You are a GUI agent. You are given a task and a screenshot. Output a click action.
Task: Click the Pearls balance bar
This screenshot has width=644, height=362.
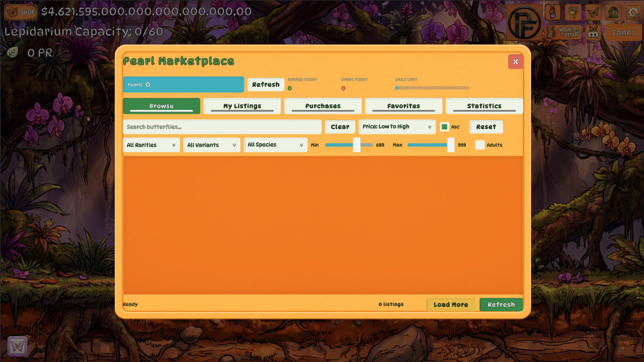click(183, 84)
